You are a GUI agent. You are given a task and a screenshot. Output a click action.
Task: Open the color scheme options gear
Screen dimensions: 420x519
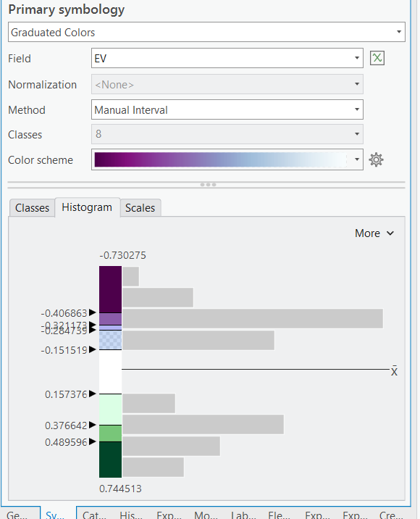376,160
